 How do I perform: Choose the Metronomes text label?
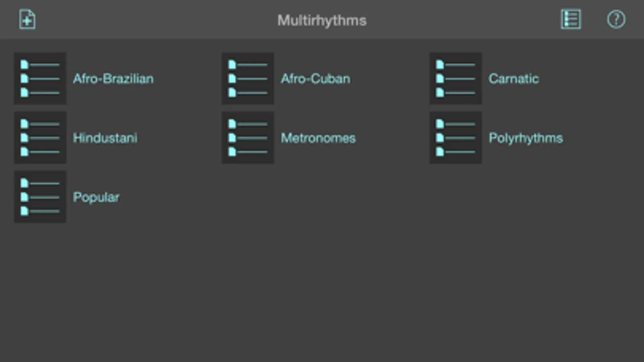(318, 138)
